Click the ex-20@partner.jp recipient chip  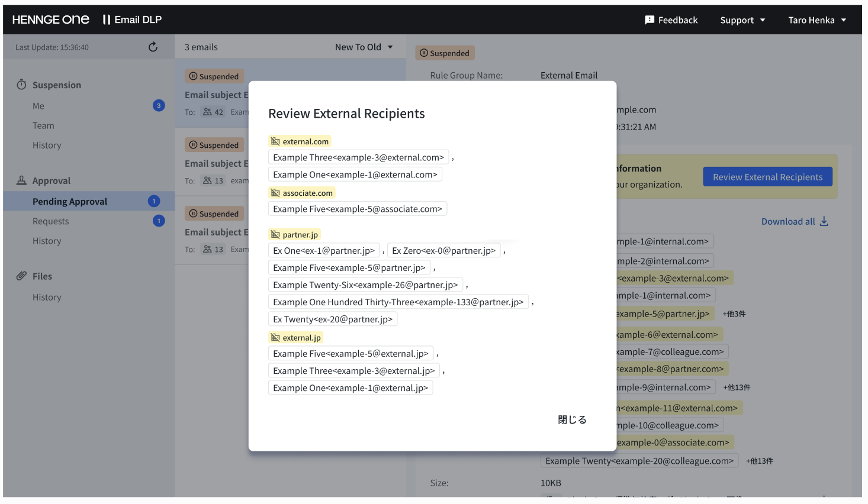pos(333,319)
